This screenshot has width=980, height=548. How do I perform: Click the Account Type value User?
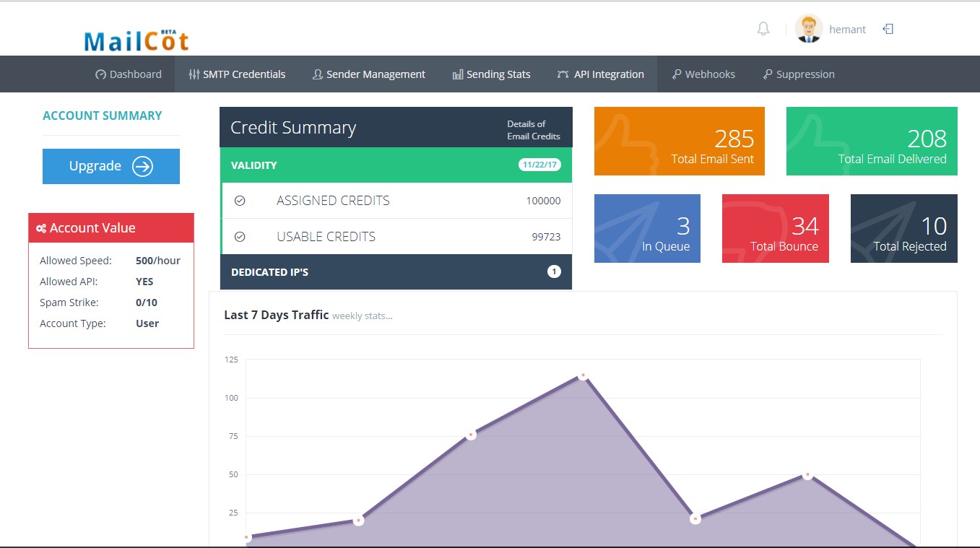[147, 323]
